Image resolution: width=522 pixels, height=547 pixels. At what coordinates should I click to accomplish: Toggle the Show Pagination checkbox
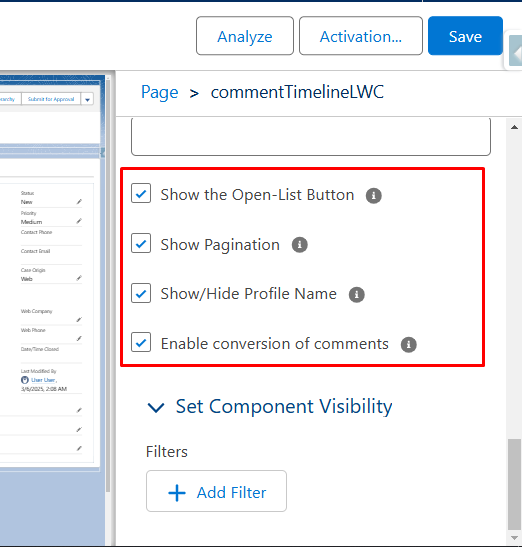pos(141,243)
